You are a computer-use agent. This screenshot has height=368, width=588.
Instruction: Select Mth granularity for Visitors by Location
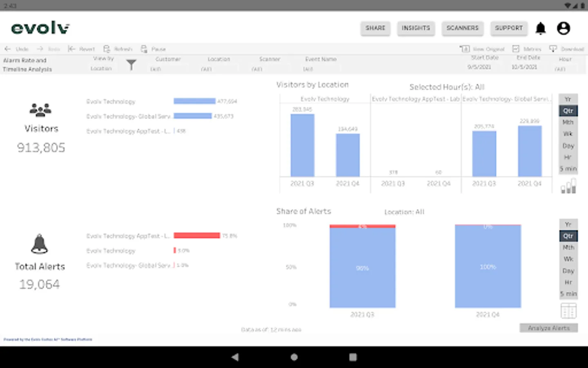(x=568, y=122)
